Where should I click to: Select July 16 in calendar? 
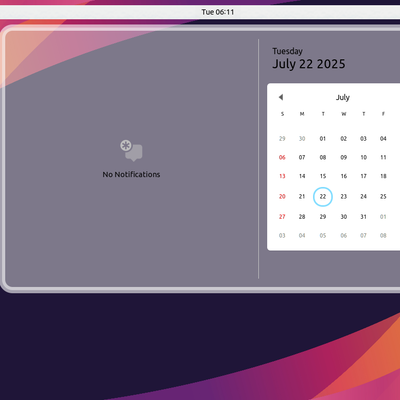[x=343, y=176]
